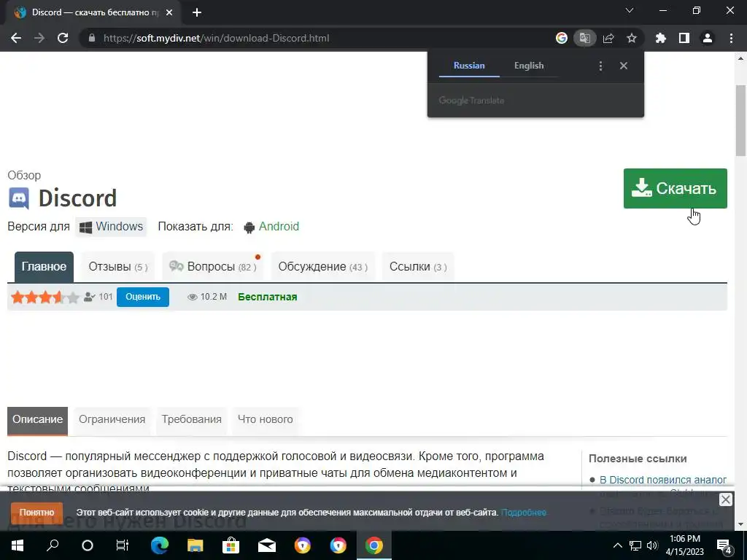Open a new browser tab
The height and width of the screenshot is (560, 747).
pos(197,13)
